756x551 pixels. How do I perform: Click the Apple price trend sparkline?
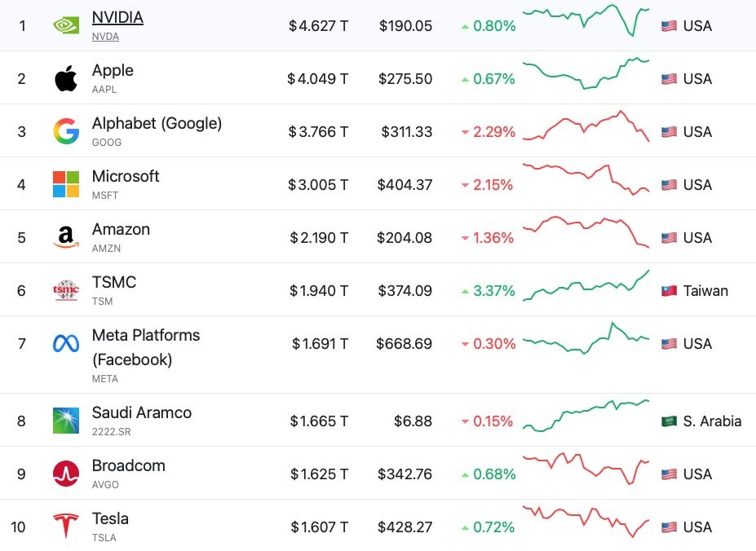click(586, 73)
